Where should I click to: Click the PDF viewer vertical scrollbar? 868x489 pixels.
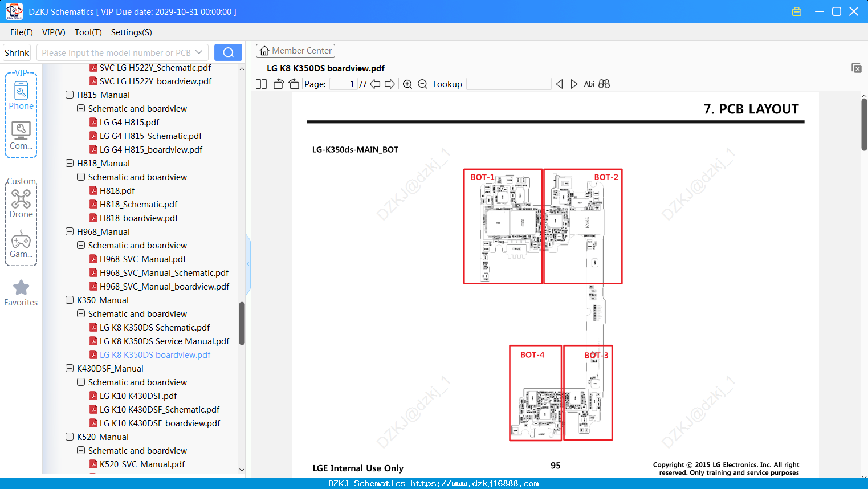coord(864,124)
